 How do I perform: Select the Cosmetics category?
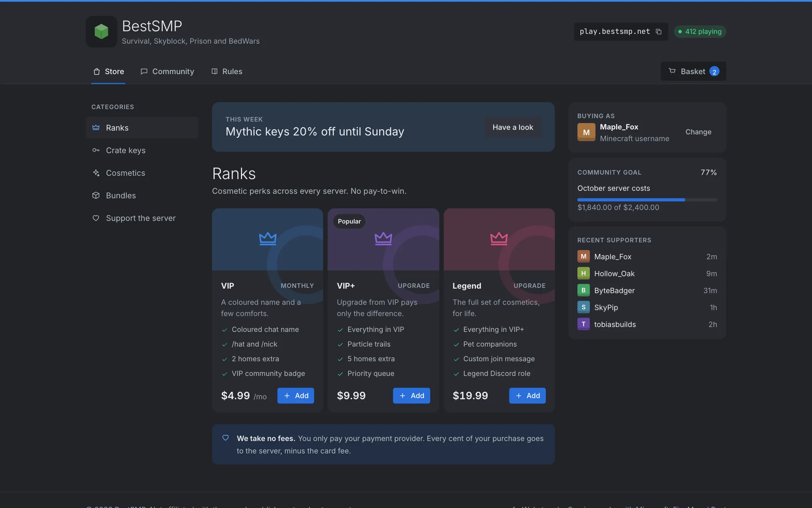(x=142, y=173)
